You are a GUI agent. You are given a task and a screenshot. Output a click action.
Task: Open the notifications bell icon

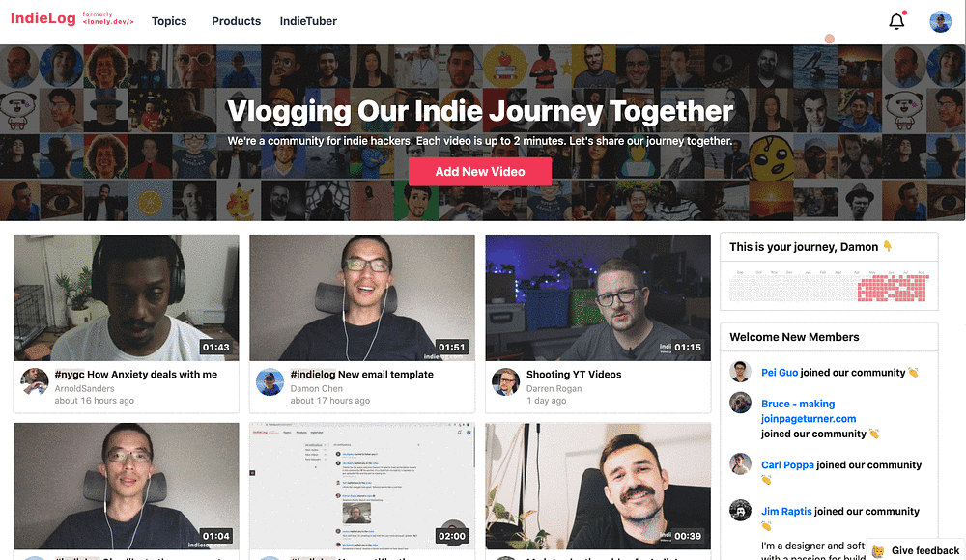point(896,21)
